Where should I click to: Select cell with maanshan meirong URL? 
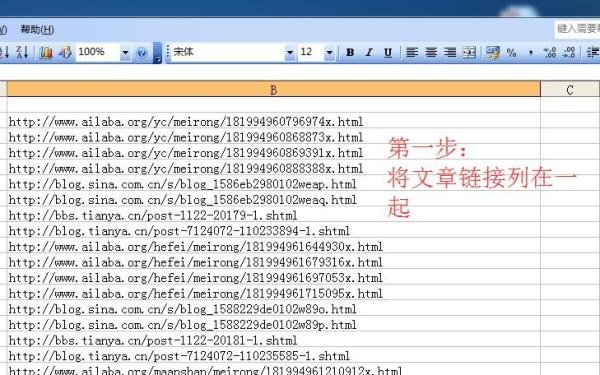coord(274,370)
